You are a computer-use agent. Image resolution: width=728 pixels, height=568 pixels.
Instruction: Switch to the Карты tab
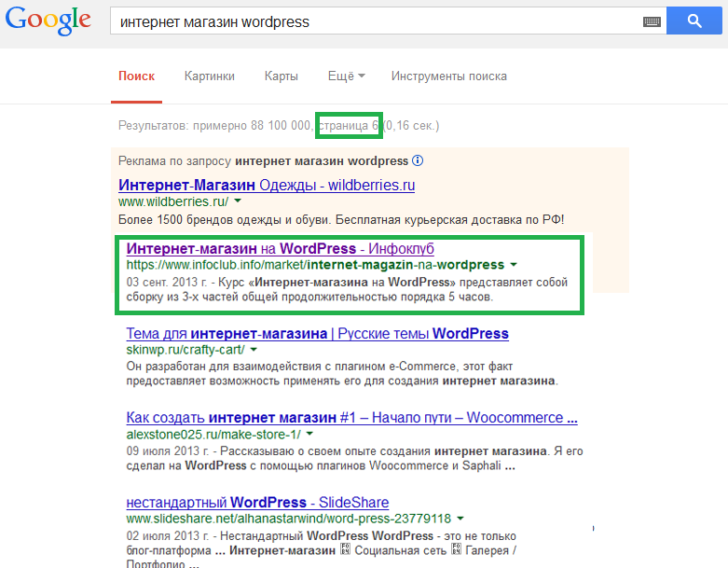282,76
